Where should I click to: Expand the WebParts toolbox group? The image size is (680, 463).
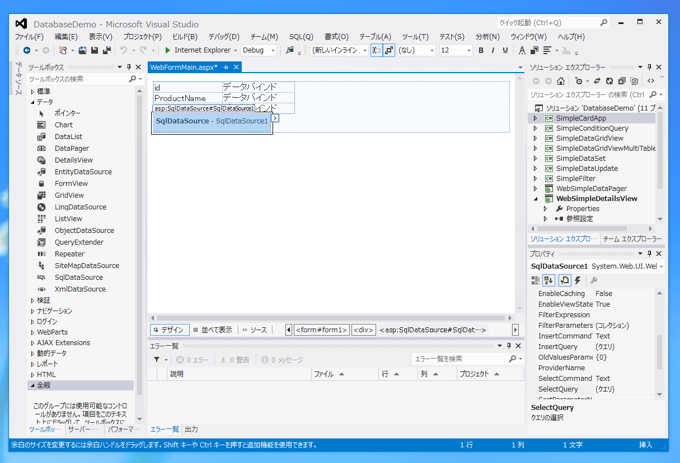[33, 332]
